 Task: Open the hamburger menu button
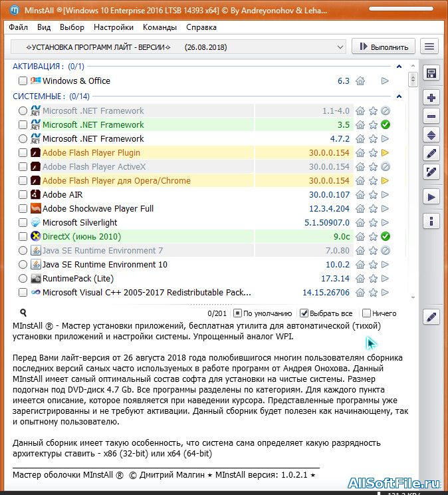[x=429, y=47]
